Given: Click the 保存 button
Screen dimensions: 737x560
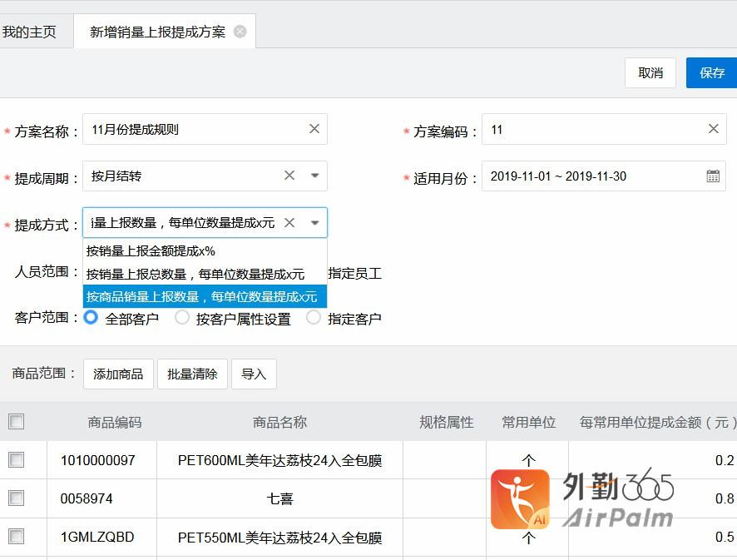Looking at the screenshot, I should coord(711,73).
